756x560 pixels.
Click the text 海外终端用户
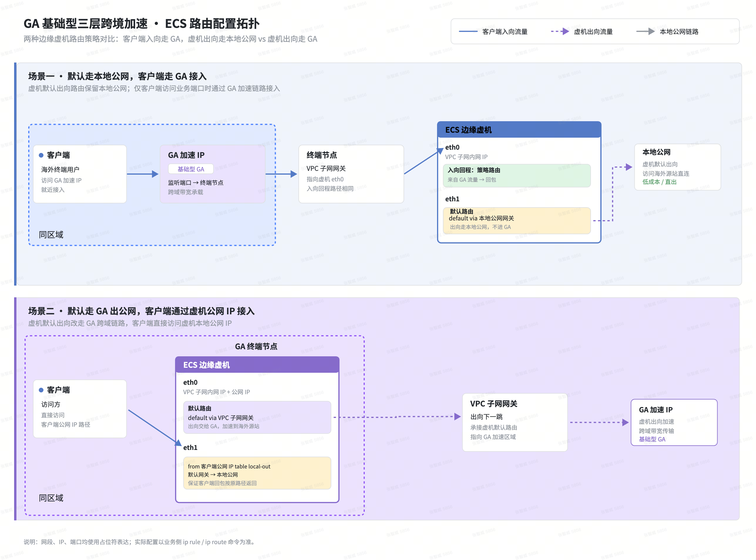point(60,169)
